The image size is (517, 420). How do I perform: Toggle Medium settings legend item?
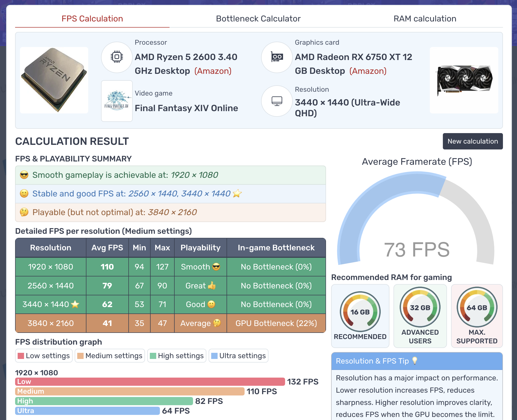(110, 356)
